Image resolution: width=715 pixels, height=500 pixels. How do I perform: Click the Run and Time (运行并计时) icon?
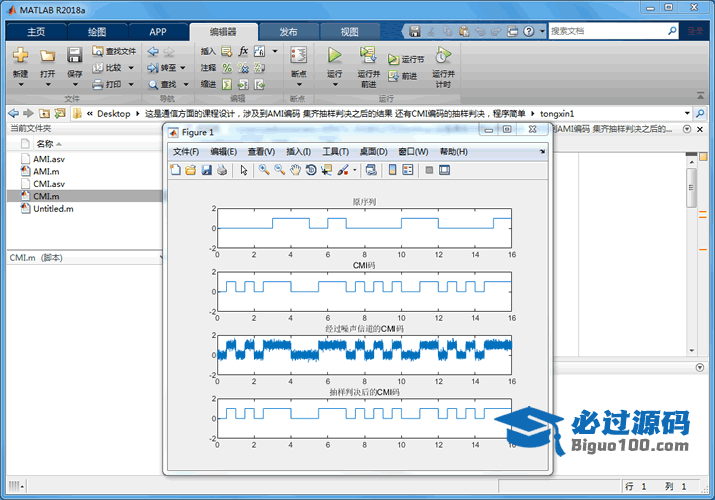coord(443,55)
